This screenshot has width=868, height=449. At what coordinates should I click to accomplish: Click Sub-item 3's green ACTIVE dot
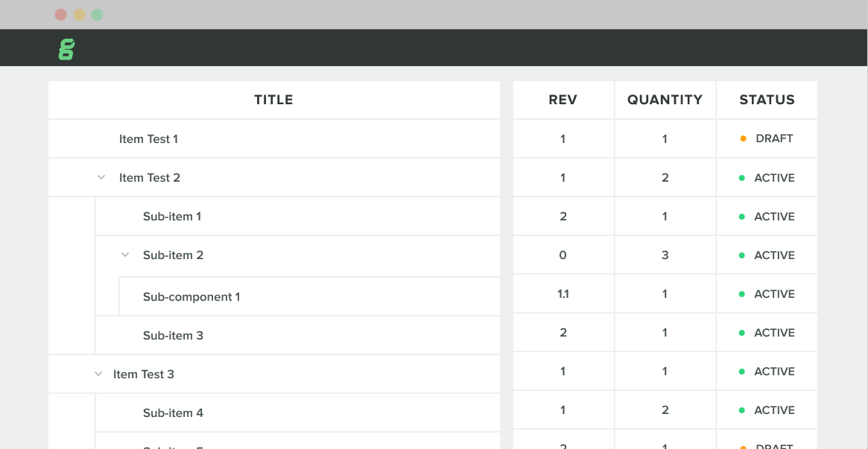pyautogui.click(x=744, y=332)
